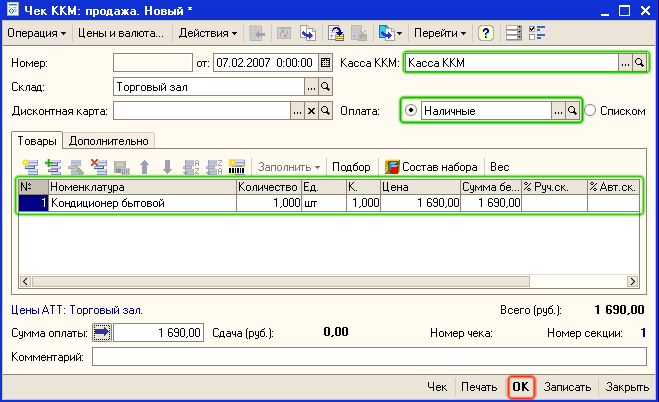659x402 pixels.
Task: Click the Комментарий input field
Action: coord(369,357)
